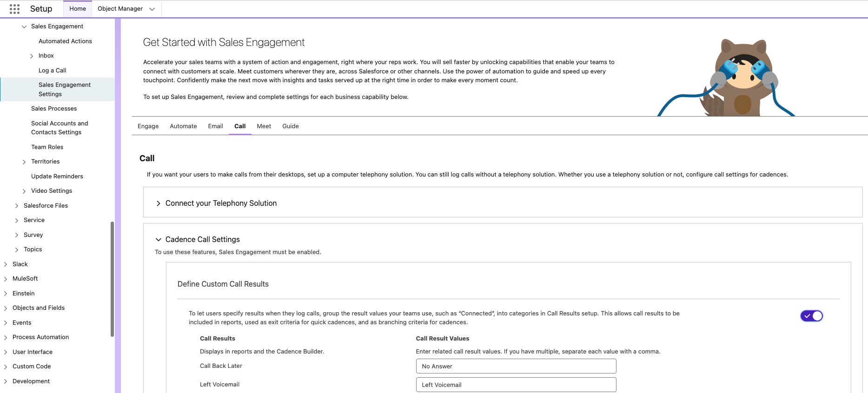
Task: Open the Object Manager tab
Action: coord(120,9)
